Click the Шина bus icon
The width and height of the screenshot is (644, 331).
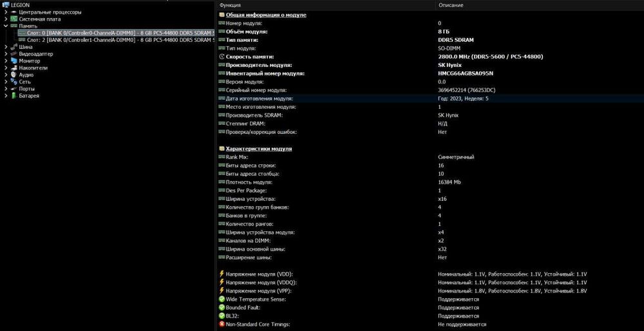pyautogui.click(x=14, y=47)
